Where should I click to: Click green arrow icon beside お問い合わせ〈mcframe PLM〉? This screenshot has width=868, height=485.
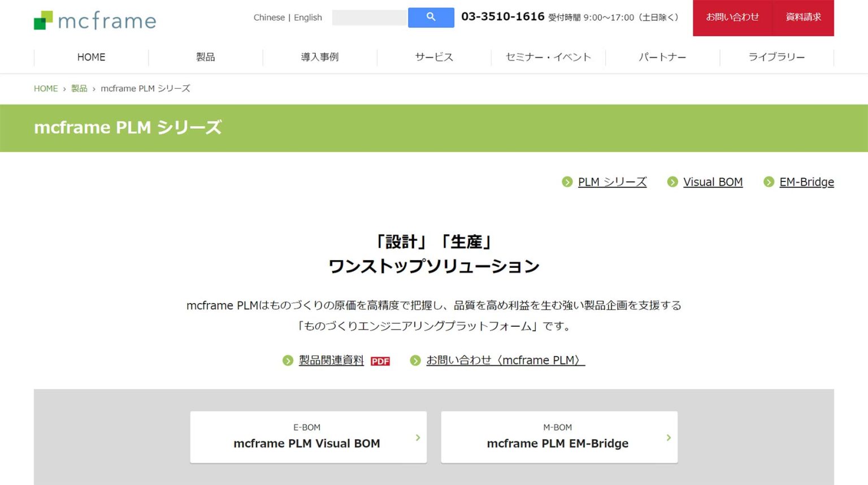[415, 361]
